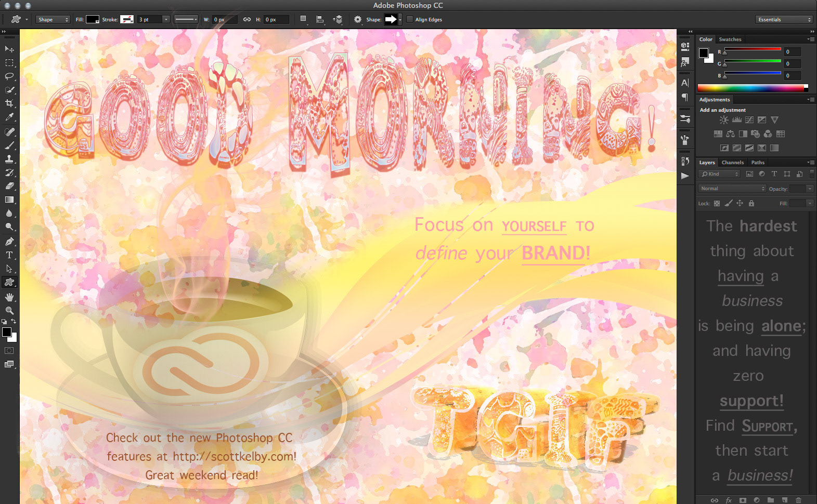
Task: Select the Dodge tool
Action: tap(9, 227)
